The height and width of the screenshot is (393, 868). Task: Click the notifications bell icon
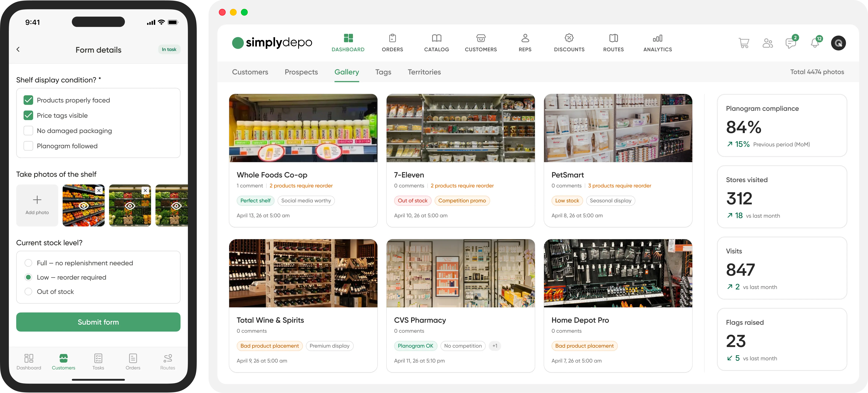pos(815,43)
